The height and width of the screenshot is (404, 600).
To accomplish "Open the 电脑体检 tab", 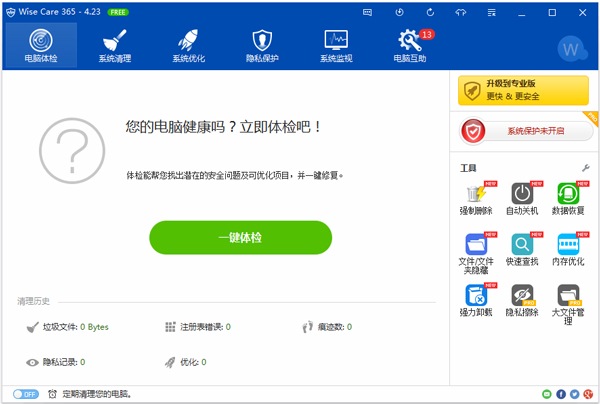I will (x=41, y=46).
